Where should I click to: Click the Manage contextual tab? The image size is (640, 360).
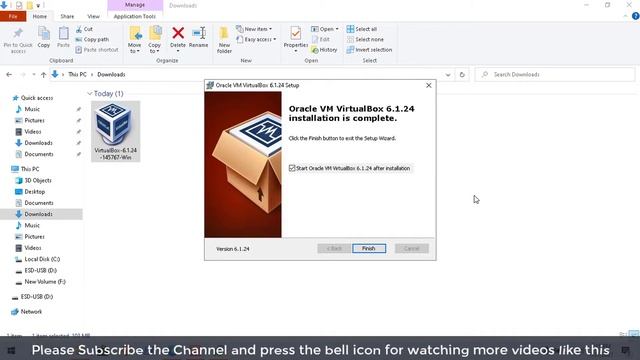coord(135,5)
